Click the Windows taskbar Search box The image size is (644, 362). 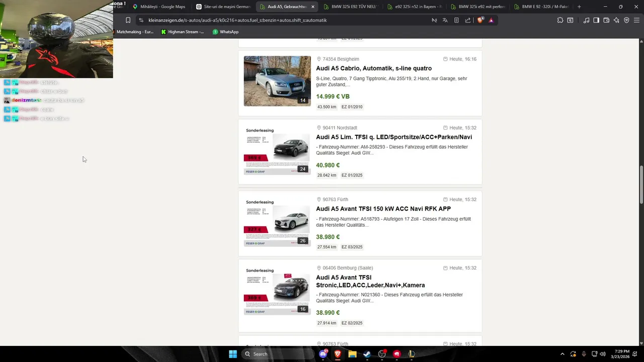click(x=278, y=354)
